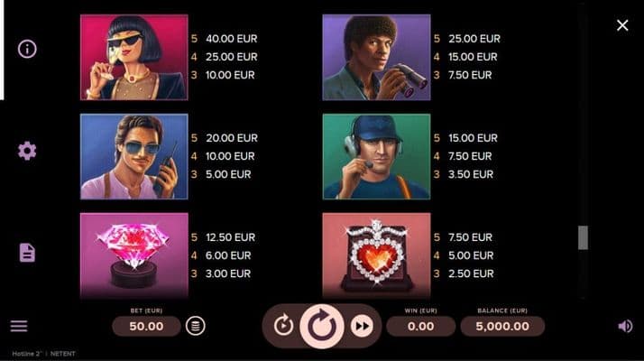Image resolution: width=644 pixels, height=361 pixels.
Task: Click the 50.00 bet amount field
Action: click(147, 326)
